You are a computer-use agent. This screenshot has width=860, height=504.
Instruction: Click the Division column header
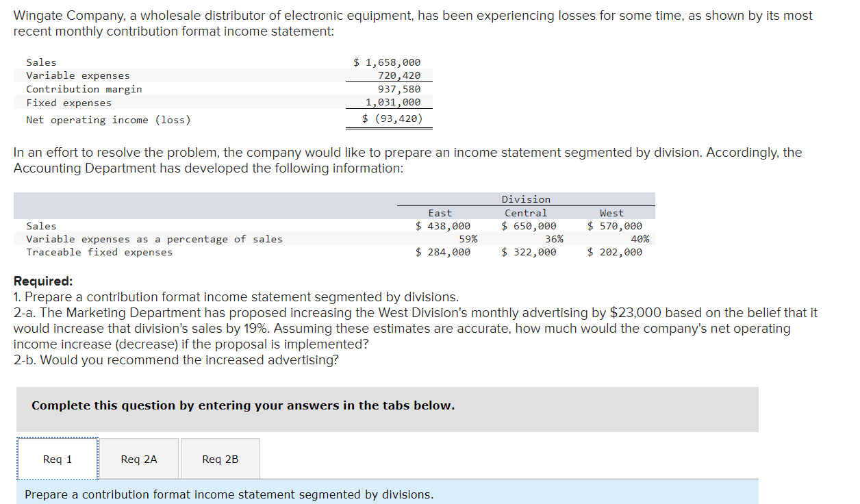525,199
